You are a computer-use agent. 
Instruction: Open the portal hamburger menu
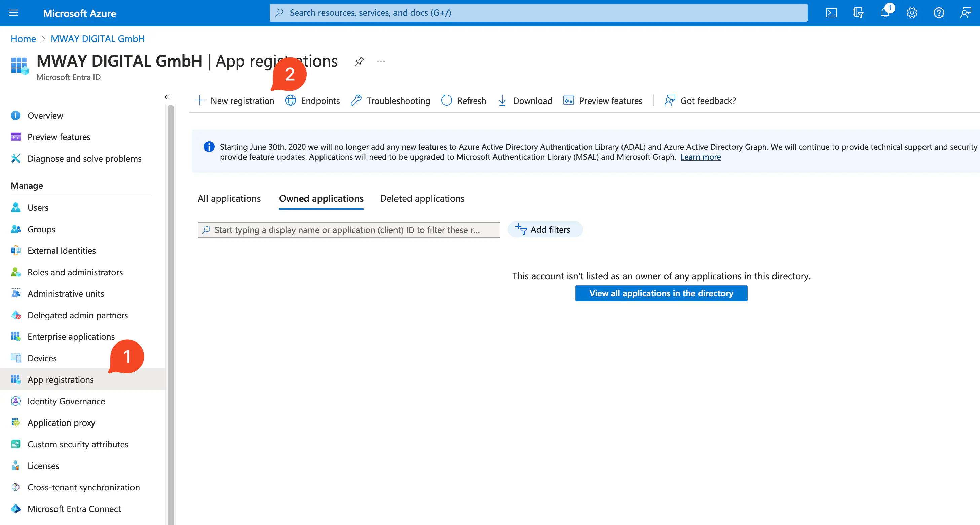[13, 13]
